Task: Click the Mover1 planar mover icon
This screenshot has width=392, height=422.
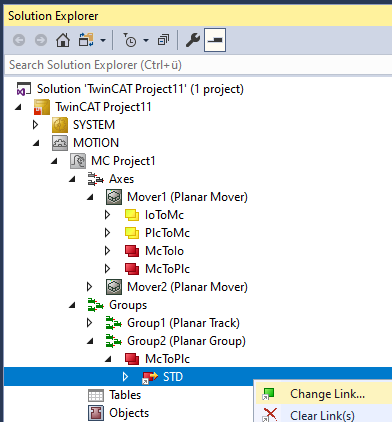Action: [114, 197]
